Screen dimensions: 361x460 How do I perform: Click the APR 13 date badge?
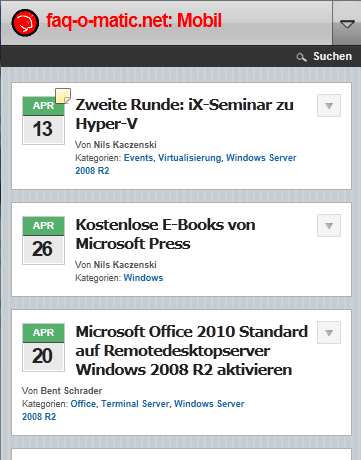pos(43,120)
